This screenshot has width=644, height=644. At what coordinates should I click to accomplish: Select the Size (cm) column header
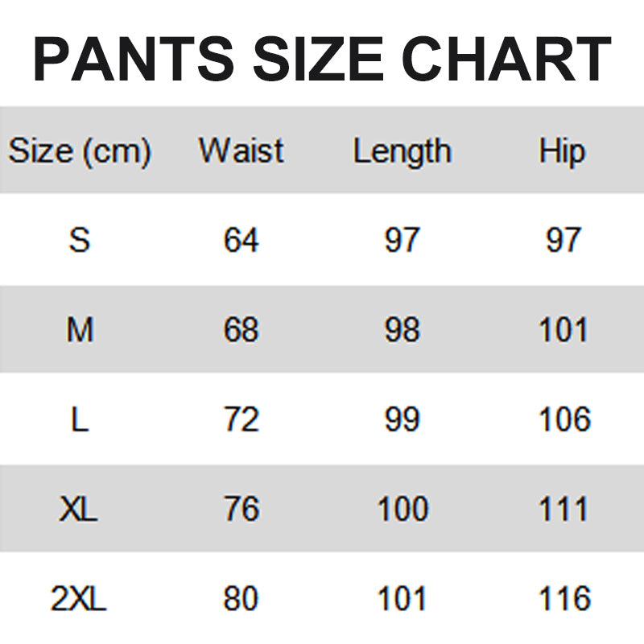80,151
